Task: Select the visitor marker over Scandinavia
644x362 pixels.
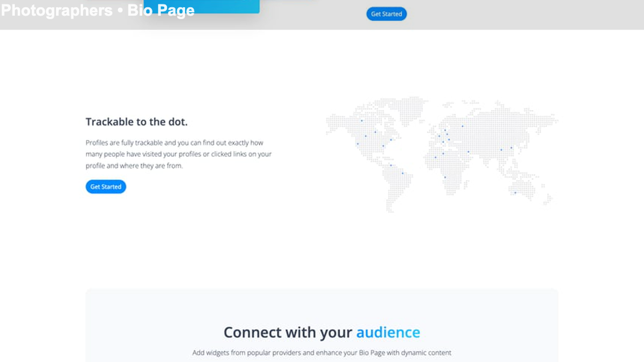Action: point(445,130)
